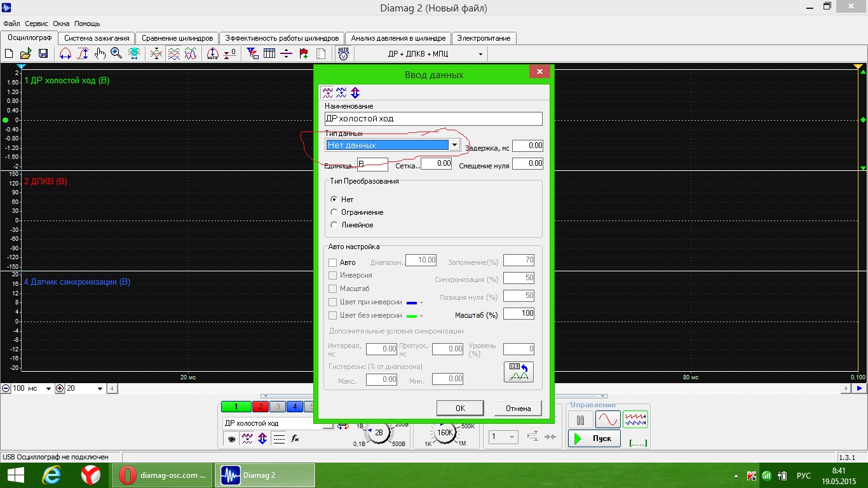Select the magnifier zoom tool

pos(116,54)
